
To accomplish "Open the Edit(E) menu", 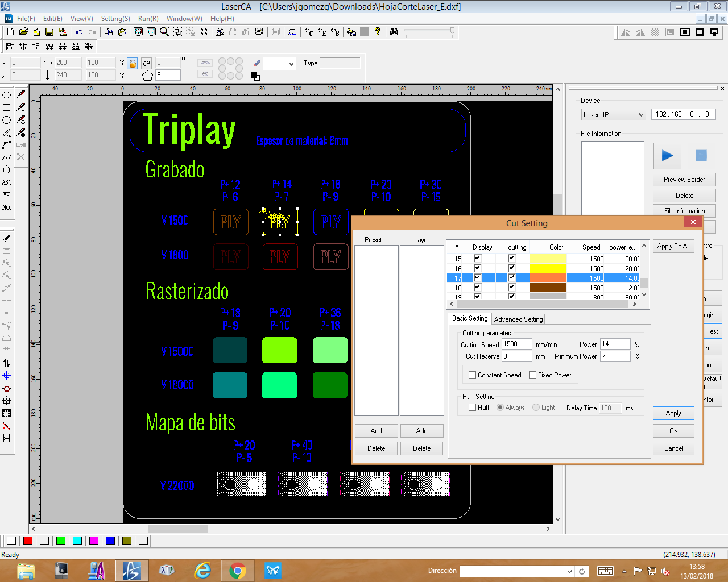I will coord(53,19).
